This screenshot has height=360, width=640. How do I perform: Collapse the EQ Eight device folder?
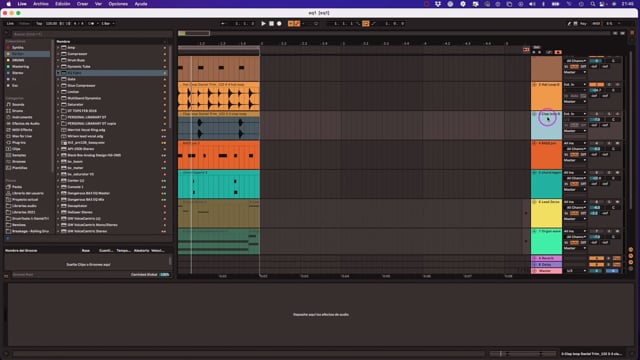(58, 73)
